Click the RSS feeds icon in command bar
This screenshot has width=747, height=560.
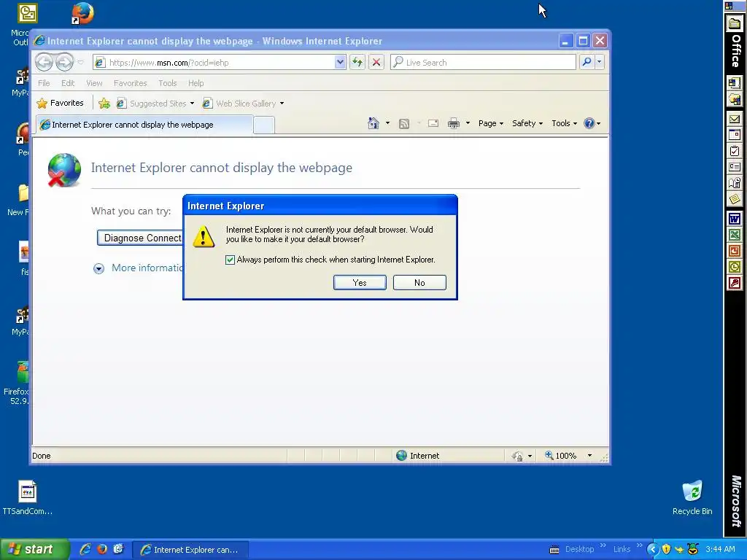[404, 124]
